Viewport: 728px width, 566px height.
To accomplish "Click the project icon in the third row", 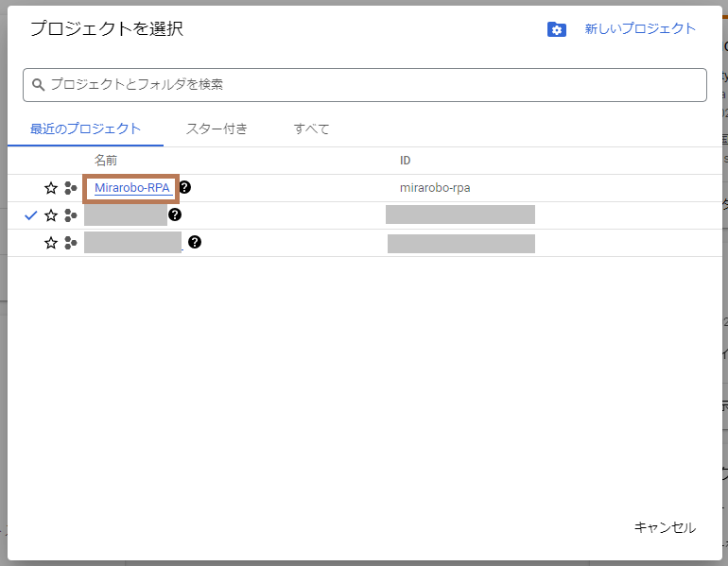I will point(71,243).
